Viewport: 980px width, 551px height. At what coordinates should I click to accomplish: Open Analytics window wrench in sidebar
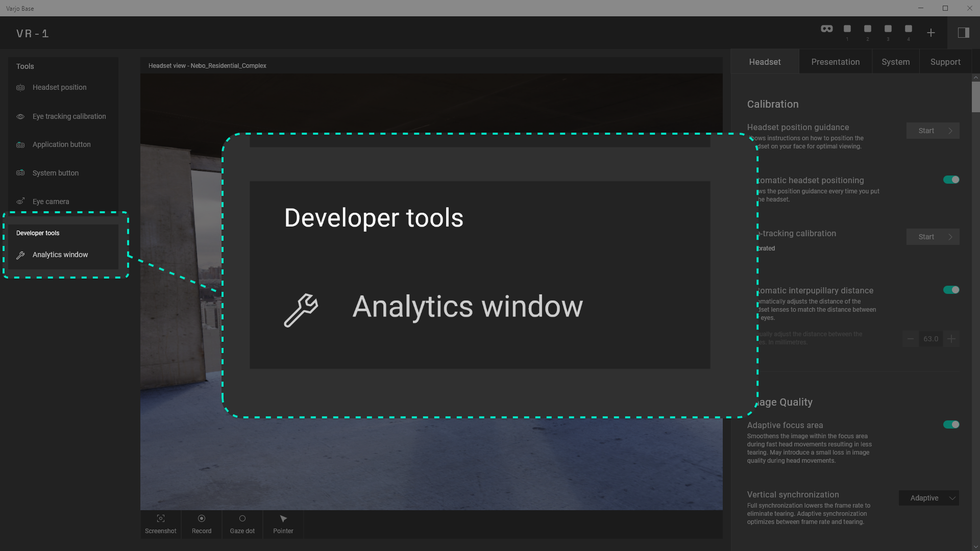(20, 255)
